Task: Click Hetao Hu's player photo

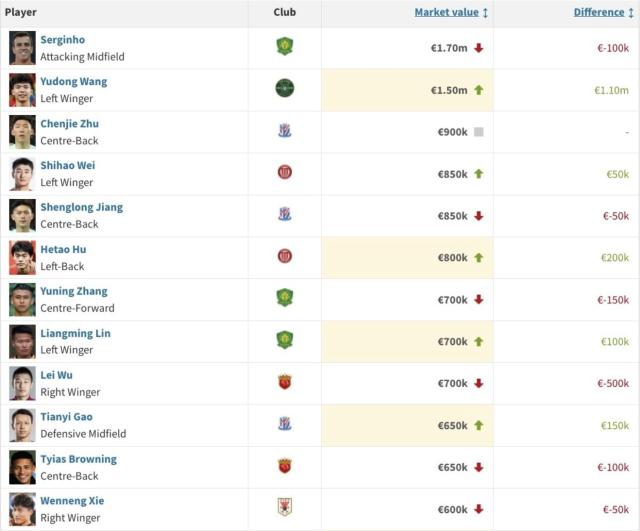Action: (22, 257)
